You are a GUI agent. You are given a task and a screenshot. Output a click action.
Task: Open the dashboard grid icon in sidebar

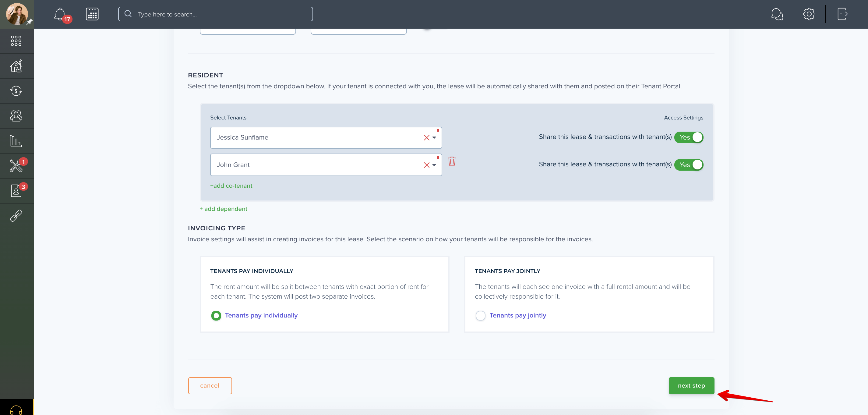point(16,41)
